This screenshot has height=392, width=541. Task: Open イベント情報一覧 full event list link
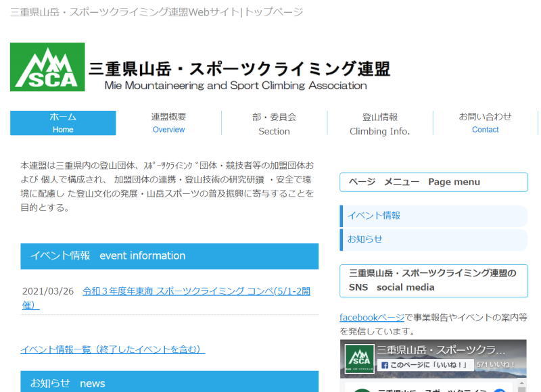(x=112, y=349)
